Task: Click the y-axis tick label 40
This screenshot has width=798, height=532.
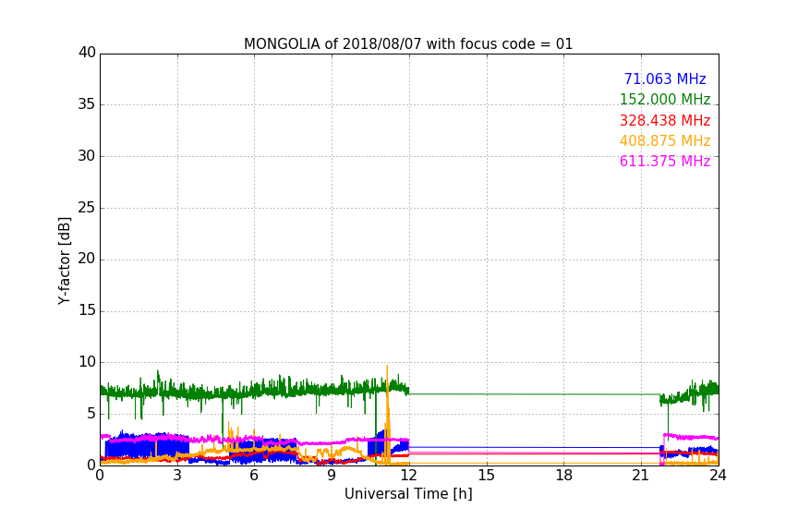Action: coord(87,53)
